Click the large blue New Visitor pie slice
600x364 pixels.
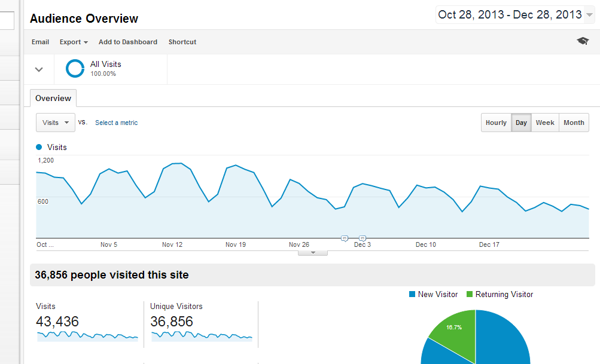pos(501,340)
